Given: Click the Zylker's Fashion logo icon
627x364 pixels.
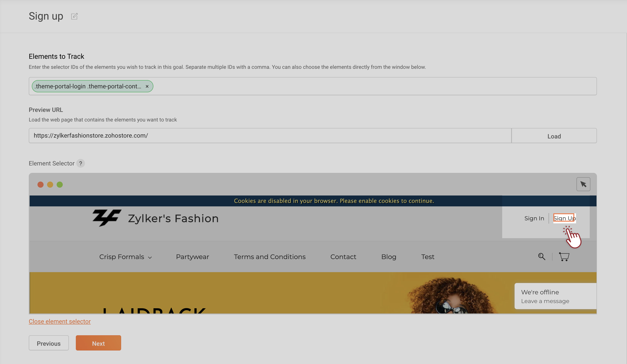Looking at the screenshot, I should (x=107, y=218).
